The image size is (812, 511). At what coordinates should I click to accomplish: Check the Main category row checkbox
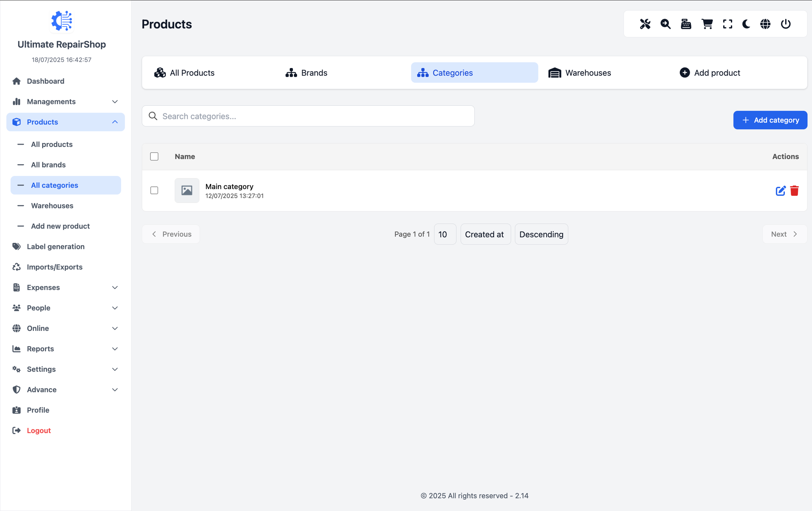click(x=154, y=190)
